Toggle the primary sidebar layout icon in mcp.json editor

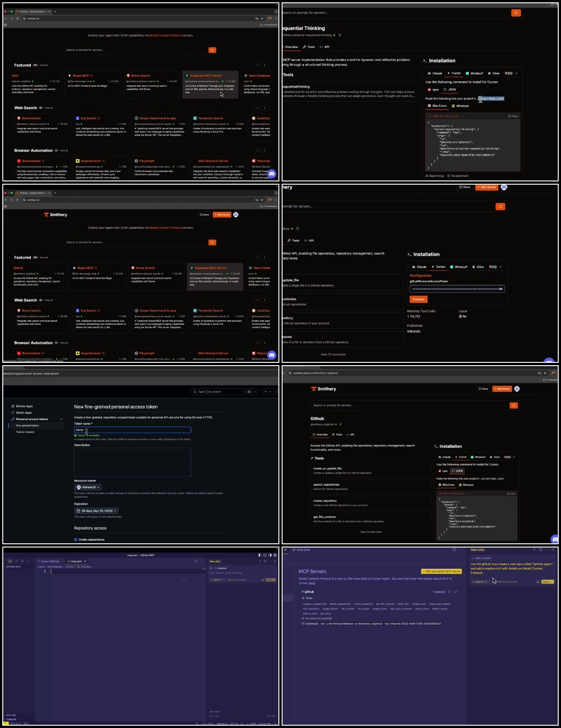coord(260,555)
